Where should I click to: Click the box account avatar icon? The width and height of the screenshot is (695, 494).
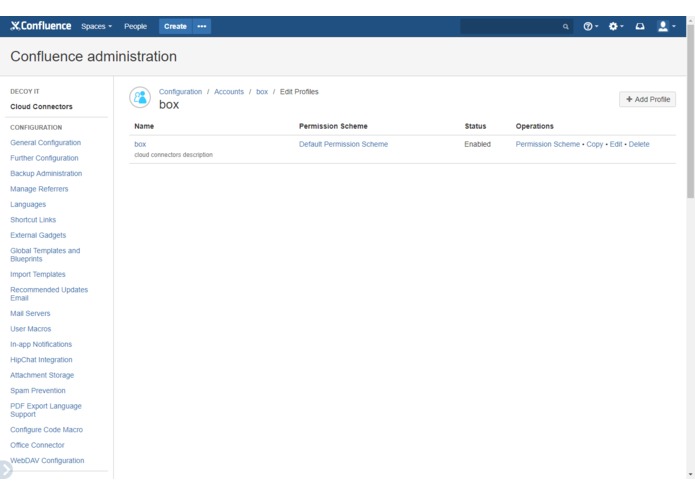pyautogui.click(x=140, y=97)
